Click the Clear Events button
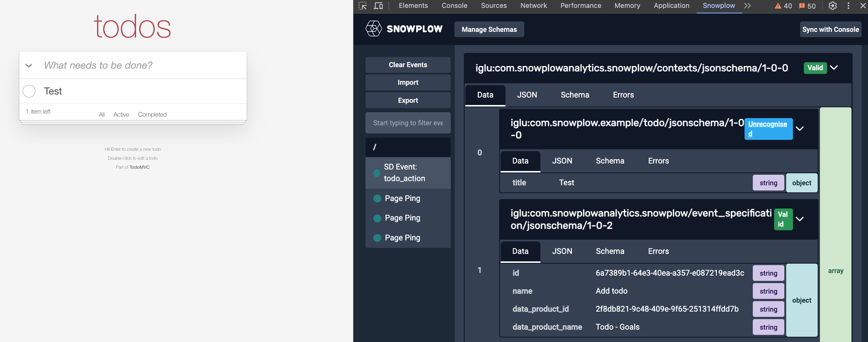 pos(408,65)
